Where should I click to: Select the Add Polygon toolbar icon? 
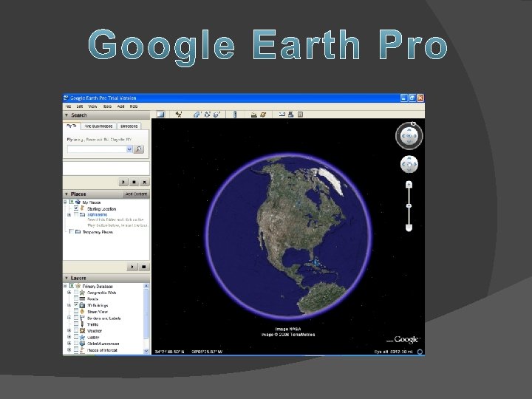197,115
